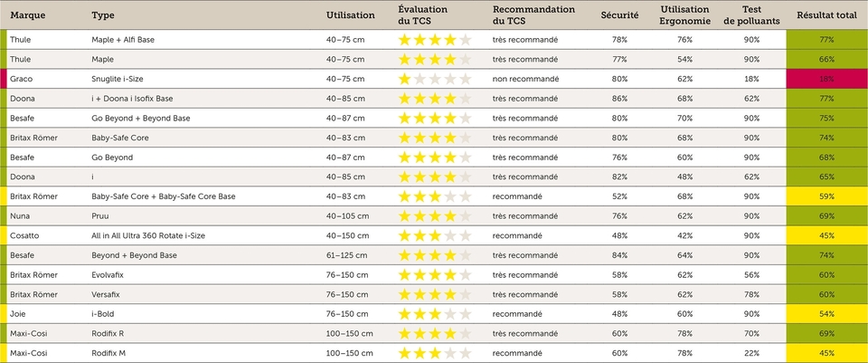Click the green 77% result for Thule Maple + Alfi
868x363 pixels.
827,39
